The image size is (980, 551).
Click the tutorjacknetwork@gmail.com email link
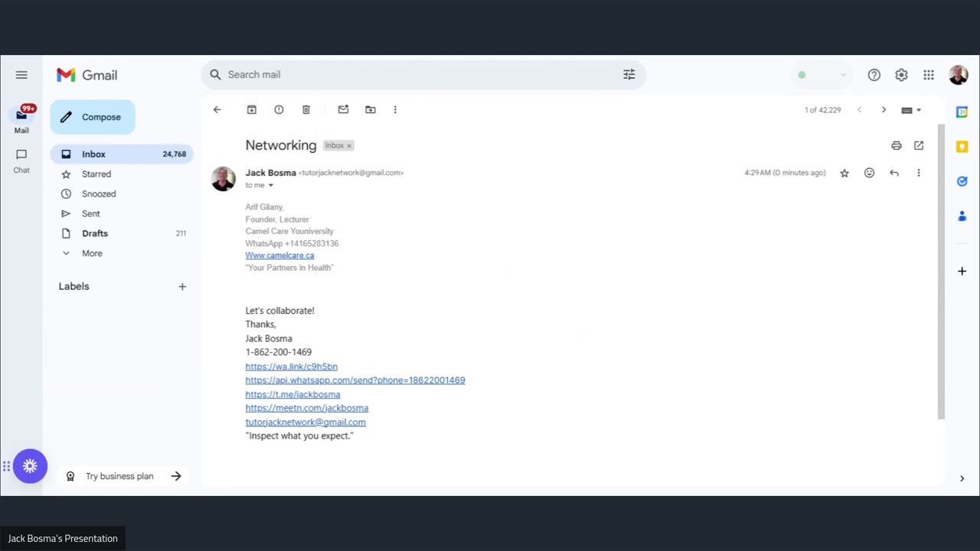[x=305, y=422]
